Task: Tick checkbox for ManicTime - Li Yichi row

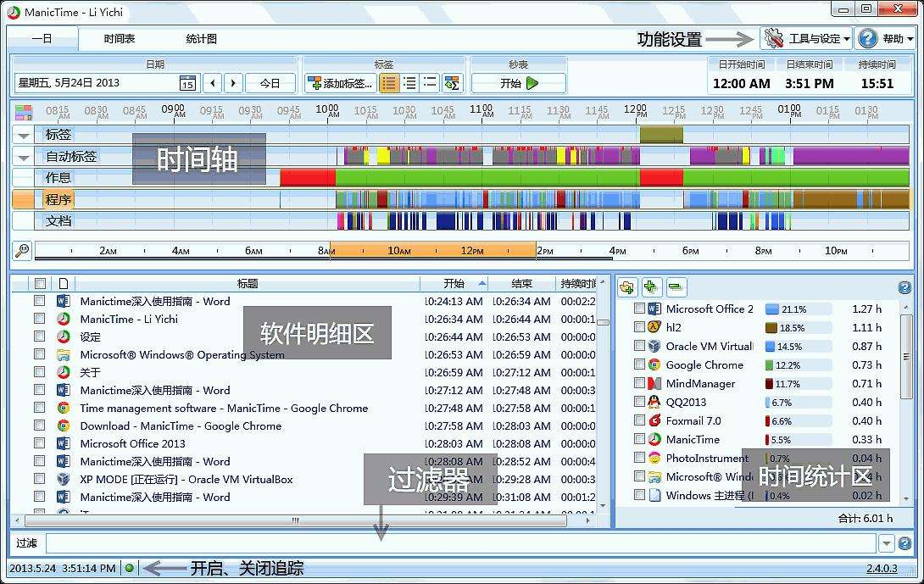Action: pyautogui.click(x=40, y=318)
